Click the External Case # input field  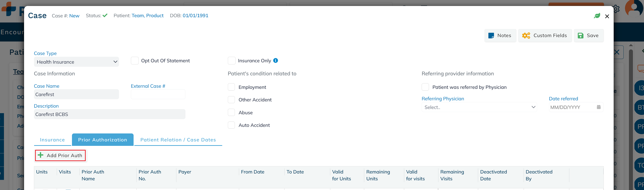coord(158,94)
